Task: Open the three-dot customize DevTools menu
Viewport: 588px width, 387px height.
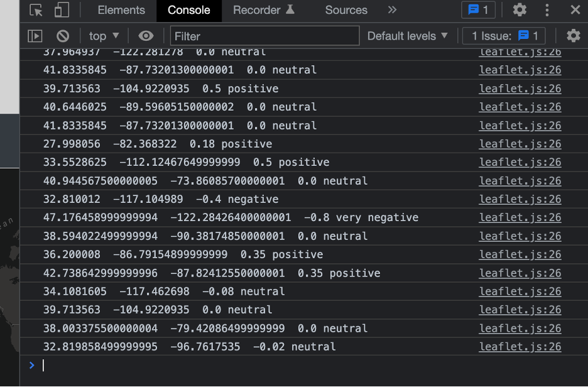Action: click(x=547, y=10)
